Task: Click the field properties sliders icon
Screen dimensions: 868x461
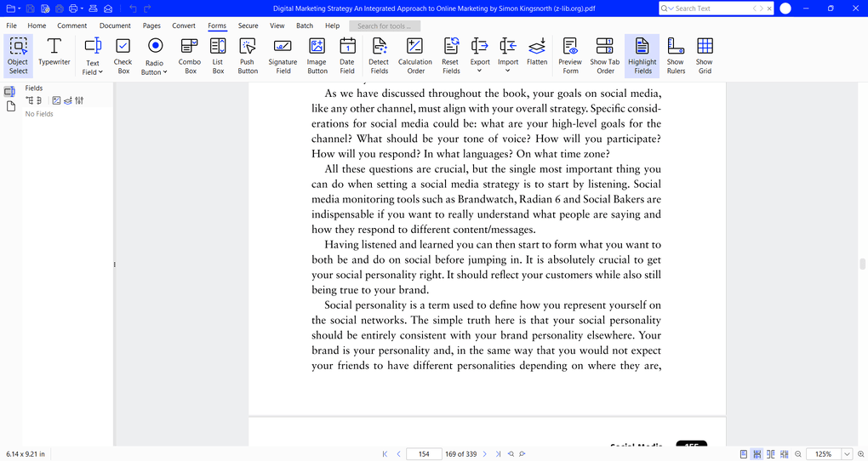Action: (79, 100)
